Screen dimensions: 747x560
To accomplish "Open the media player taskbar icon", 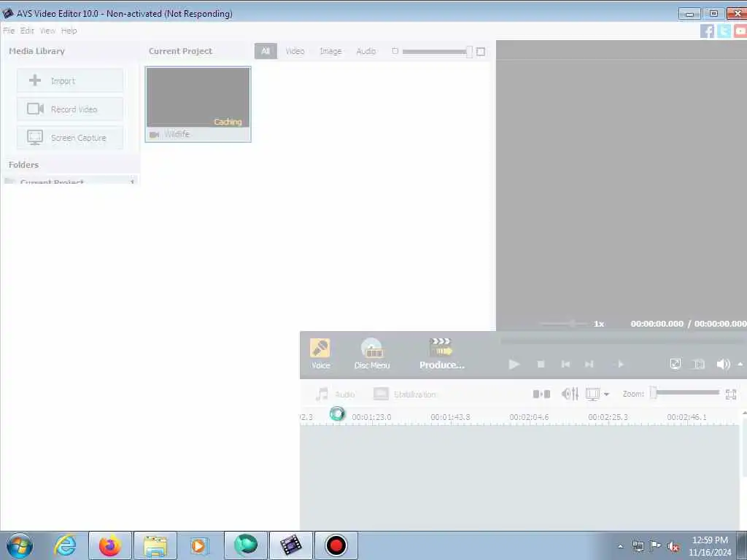I will tap(200, 545).
